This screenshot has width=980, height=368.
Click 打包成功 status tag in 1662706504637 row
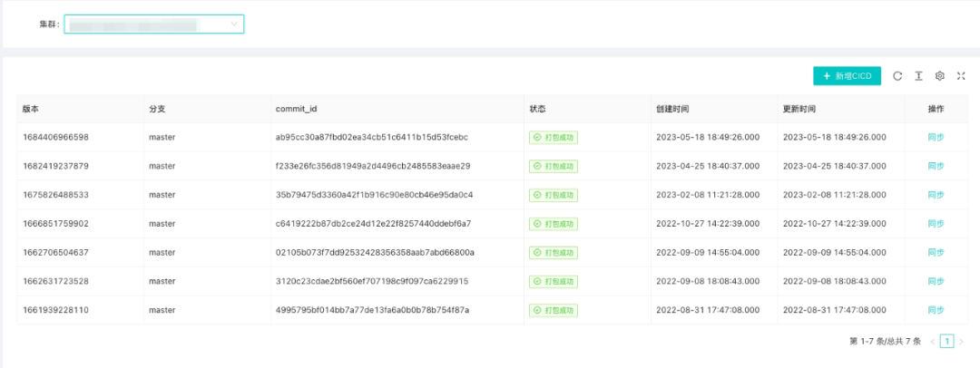pyautogui.click(x=554, y=252)
